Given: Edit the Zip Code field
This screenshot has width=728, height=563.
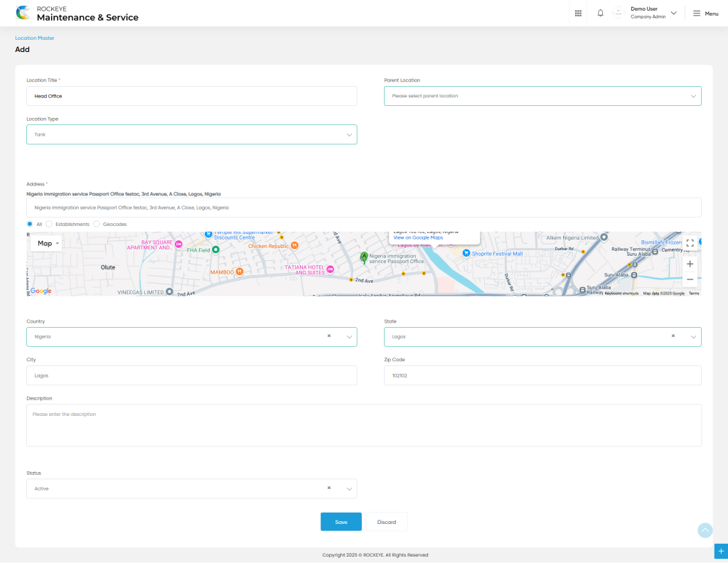Looking at the screenshot, I should click(542, 375).
